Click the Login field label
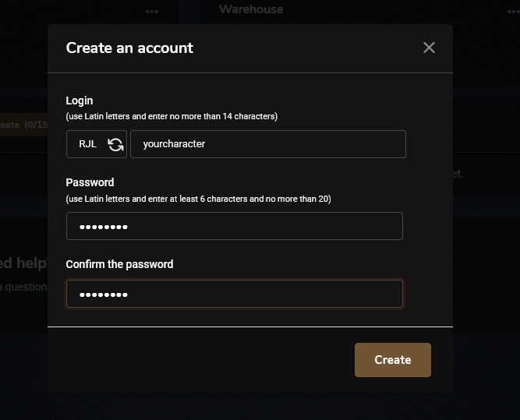Image resolution: width=520 pixels, height=420 pixels. click(x=80, y=101)
